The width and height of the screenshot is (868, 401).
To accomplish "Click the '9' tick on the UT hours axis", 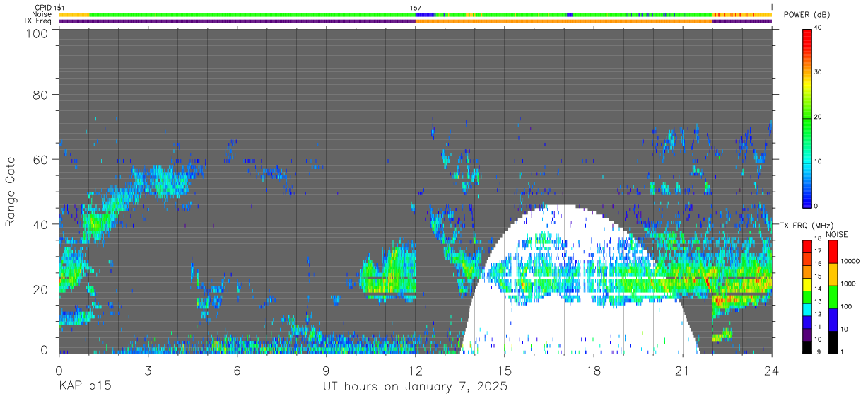I will pyautogui.click(x=326, y=370).
